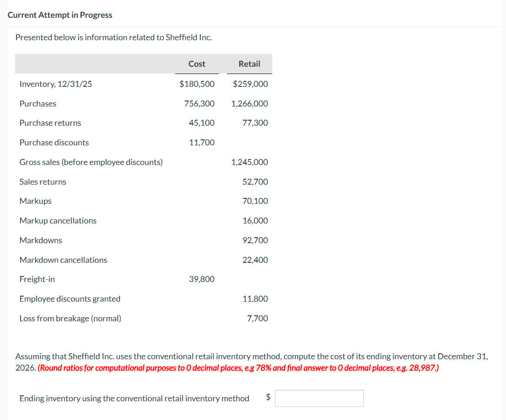Select the Freight-in row label
The image size is (506, 420).
click(37, 279)
